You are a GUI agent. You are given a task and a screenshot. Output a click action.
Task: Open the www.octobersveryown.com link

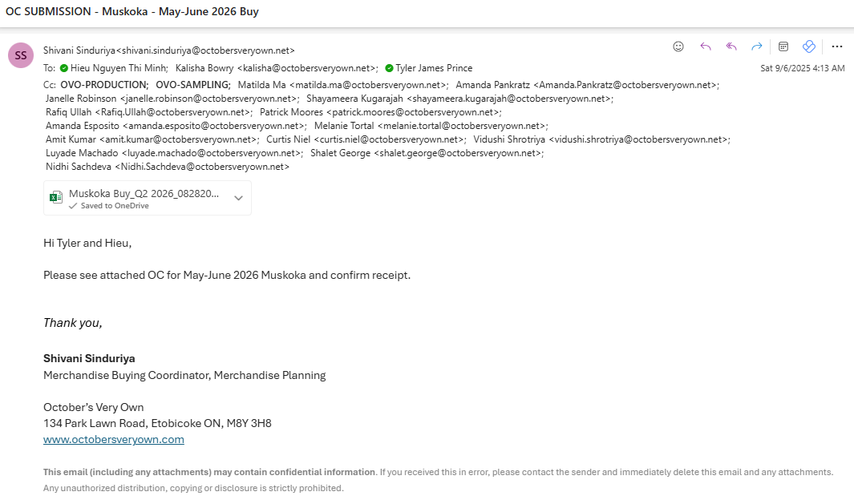114,439
